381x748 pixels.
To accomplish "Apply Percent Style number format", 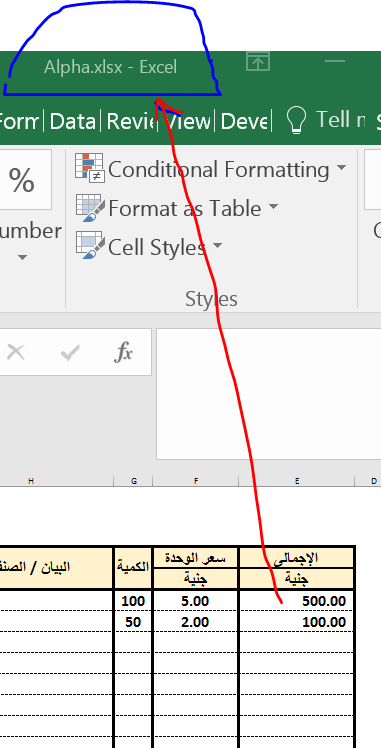I will pyautogui.click(x=22, y=180).
